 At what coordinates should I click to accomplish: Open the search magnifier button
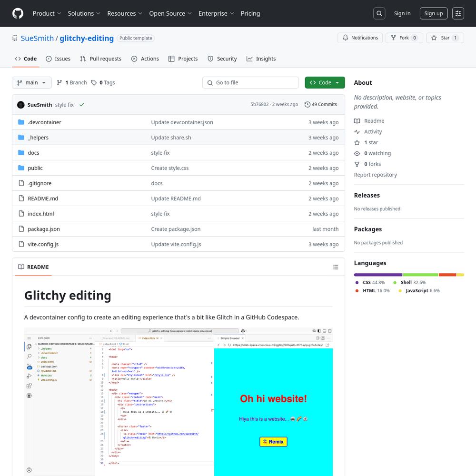click(x=379, y=13)
